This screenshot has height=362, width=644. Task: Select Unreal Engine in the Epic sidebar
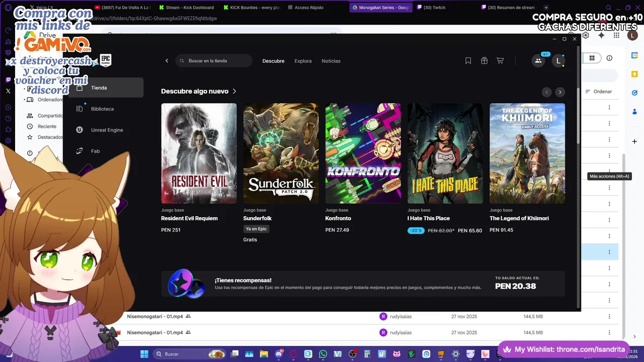[106, 130]
